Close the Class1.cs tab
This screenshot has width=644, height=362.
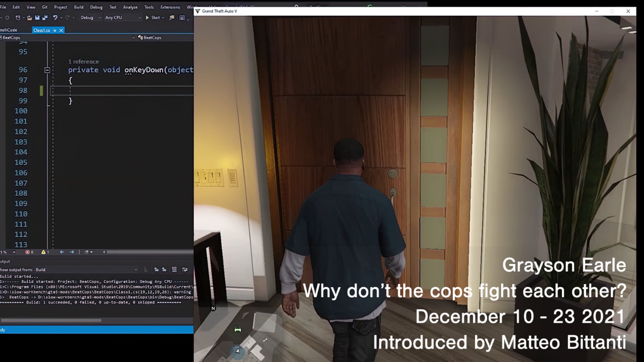pos(61,30)
